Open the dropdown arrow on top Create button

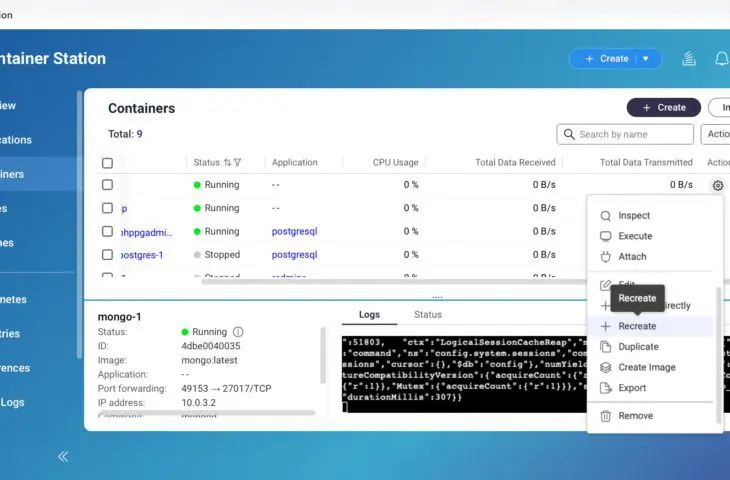(646, 59)
